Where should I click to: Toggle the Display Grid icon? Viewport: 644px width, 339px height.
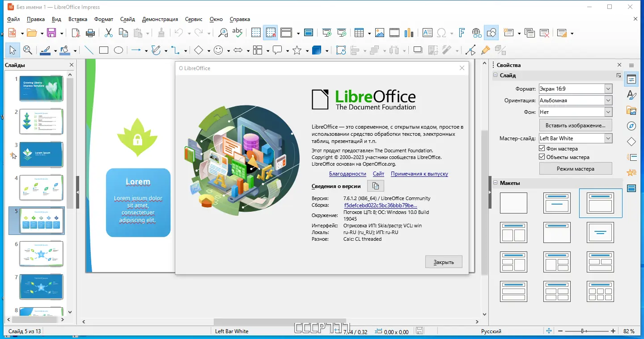256,33
